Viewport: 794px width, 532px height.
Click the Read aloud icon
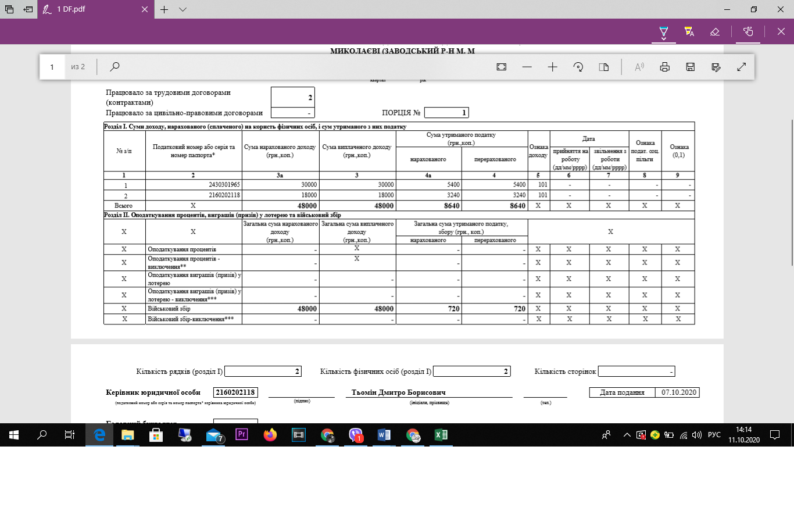[639, 67]
